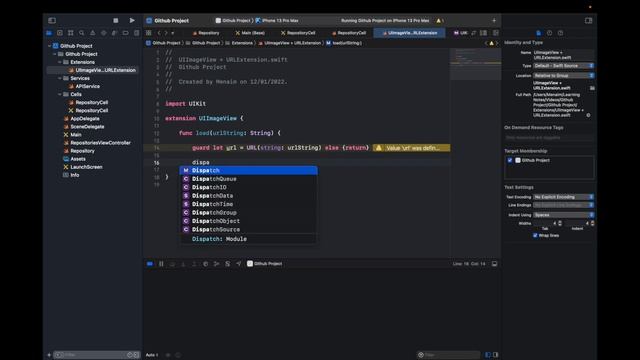Open the Text Encoding dropdown
The height and width of the screenshot is (360, 640).
click(563, 197)
